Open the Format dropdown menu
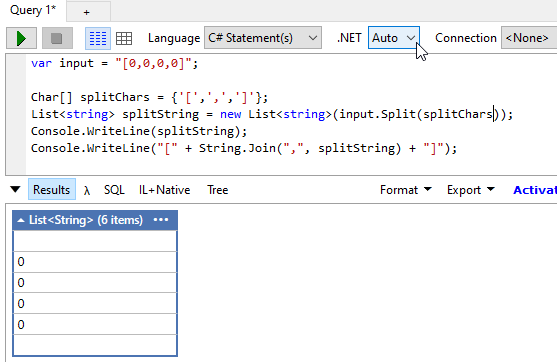The height and width of the screenshot is (362, 557). 406,190
